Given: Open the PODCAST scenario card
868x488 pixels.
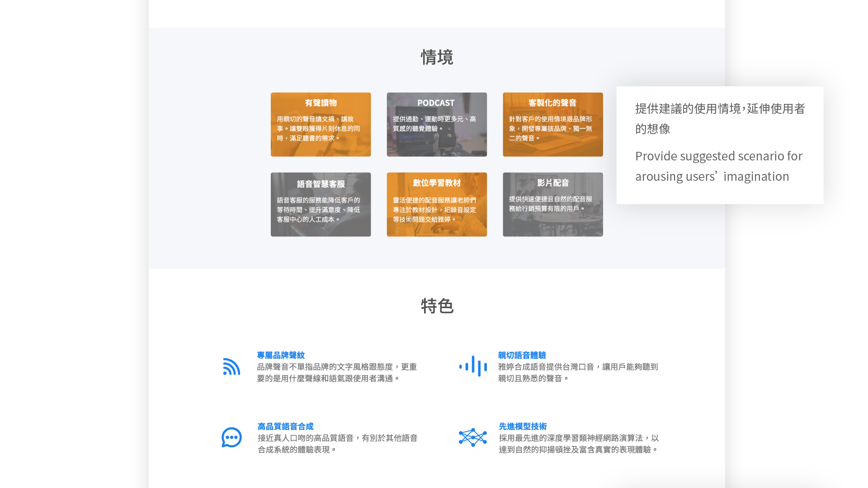Looking at the screenshot, I should [437, 125].
